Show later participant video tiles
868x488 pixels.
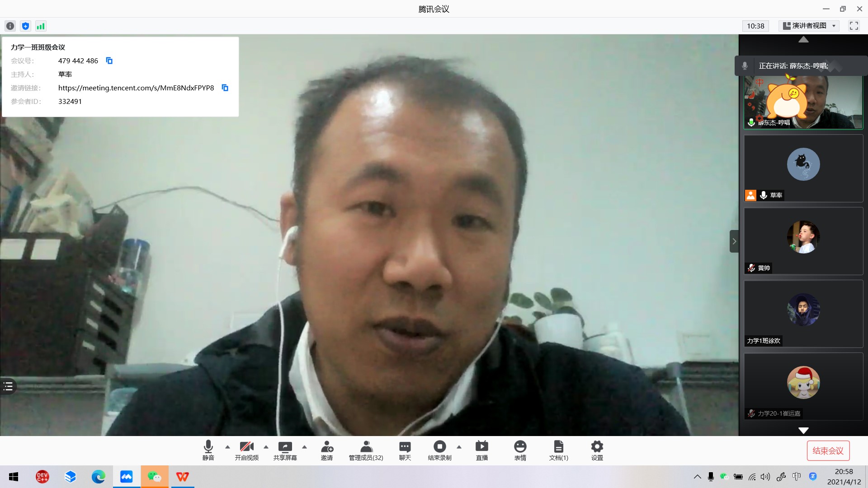[x=803, y=431]
